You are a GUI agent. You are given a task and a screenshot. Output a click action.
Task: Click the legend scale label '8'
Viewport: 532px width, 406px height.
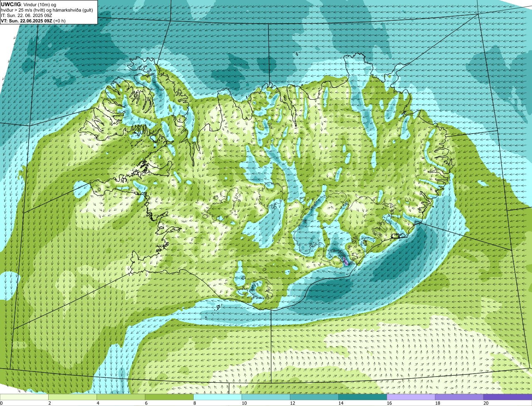[x=195, y=403]
